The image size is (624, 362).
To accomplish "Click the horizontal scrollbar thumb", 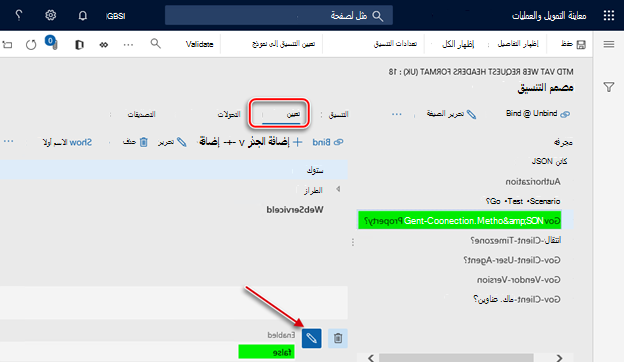I will coord(456,358).
